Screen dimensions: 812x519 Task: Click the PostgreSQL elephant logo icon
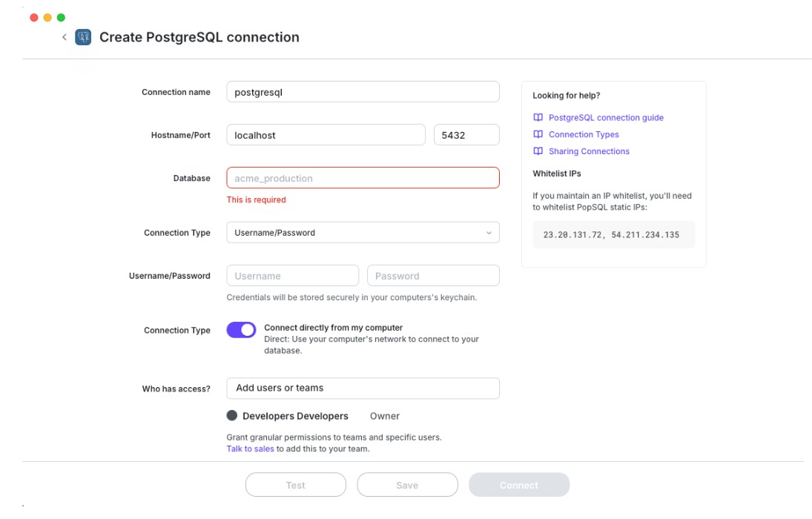coord(83,37)
